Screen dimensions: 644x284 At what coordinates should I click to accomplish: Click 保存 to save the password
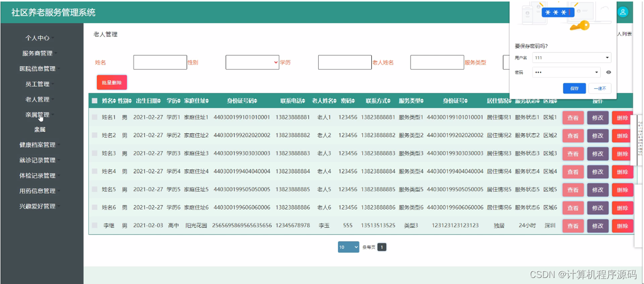pos(574,88)
